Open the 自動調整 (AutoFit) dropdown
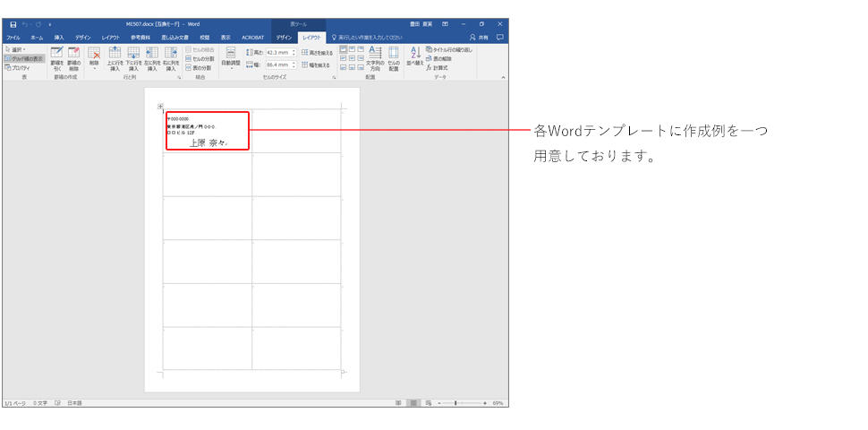The width and height of the screenshot is (868, 430). [231, 59]
